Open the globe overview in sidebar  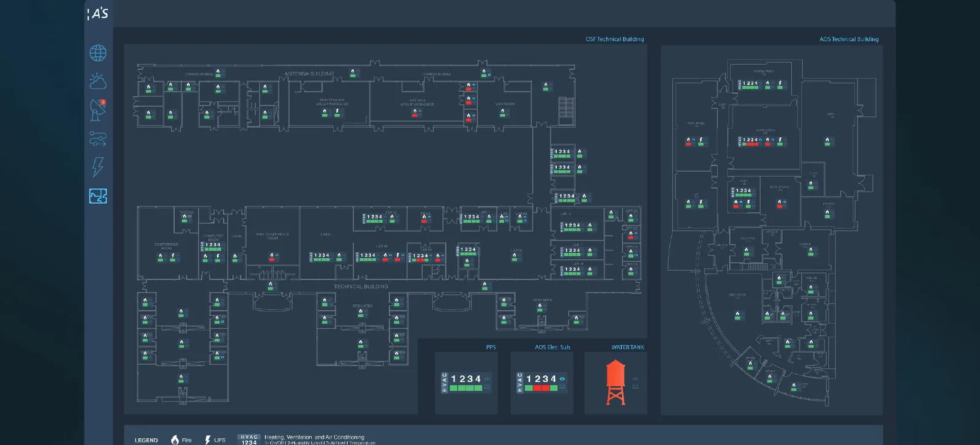98,53
